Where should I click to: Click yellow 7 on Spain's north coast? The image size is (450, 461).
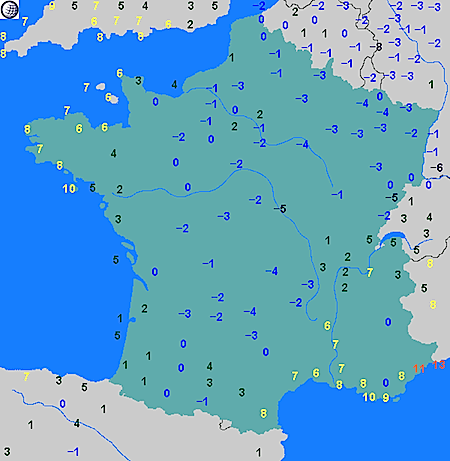(x=26, y=377)
